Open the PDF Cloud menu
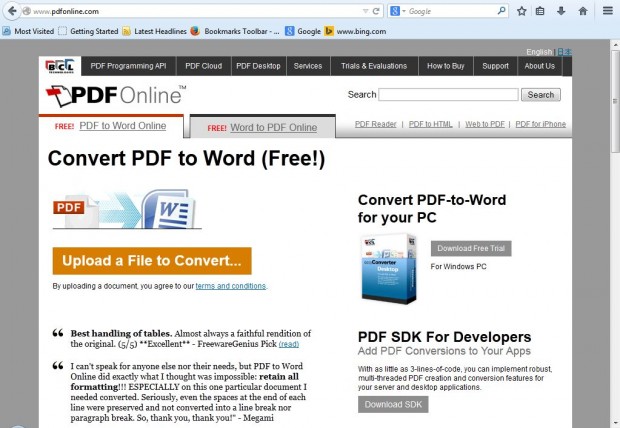 204,66
